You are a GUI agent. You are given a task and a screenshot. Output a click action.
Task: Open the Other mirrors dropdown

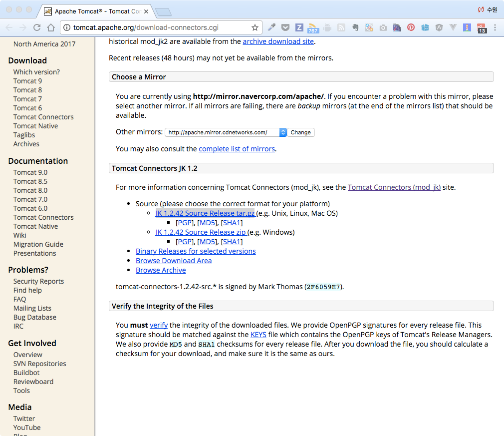(226, 132)
